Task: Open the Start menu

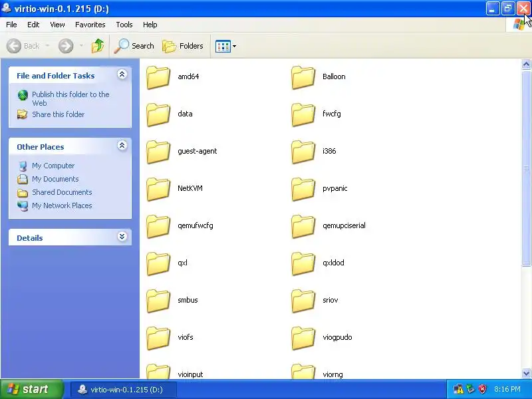Action: (31, 389)
